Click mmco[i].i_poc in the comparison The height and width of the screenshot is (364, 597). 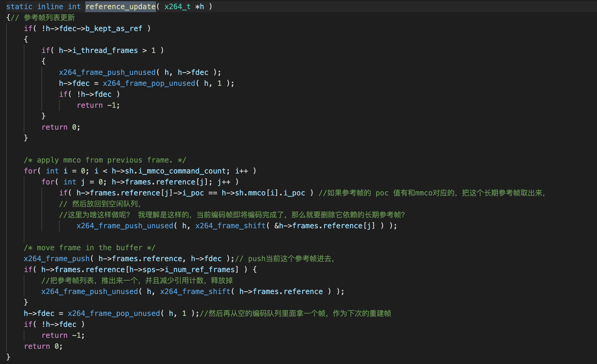click(276, 193)
